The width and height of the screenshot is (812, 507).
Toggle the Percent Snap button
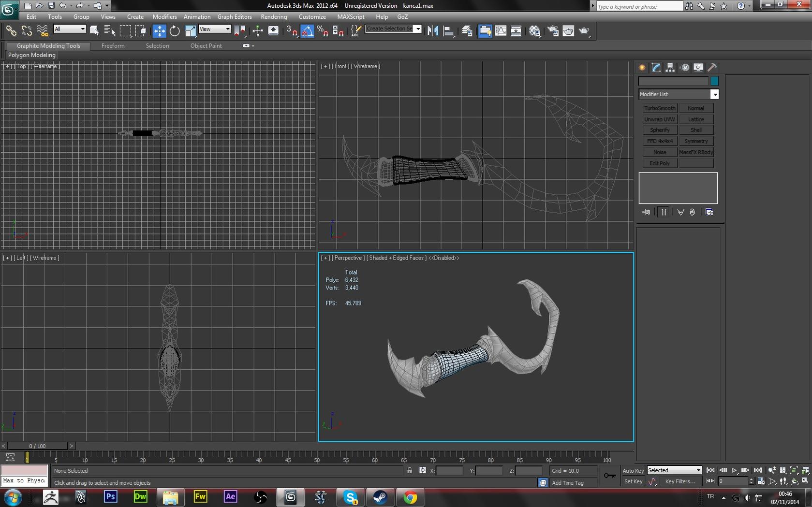pos(323,31)
